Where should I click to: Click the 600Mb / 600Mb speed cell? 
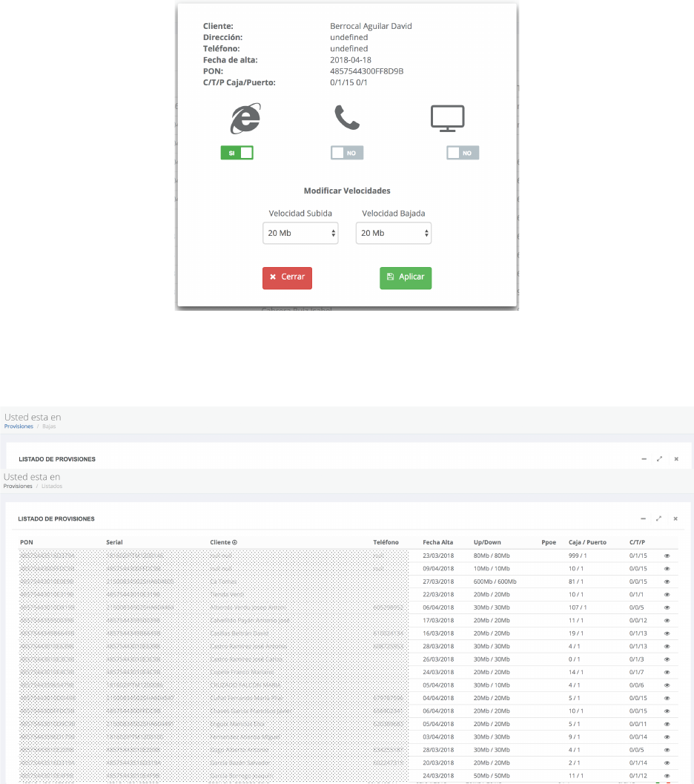495,582
